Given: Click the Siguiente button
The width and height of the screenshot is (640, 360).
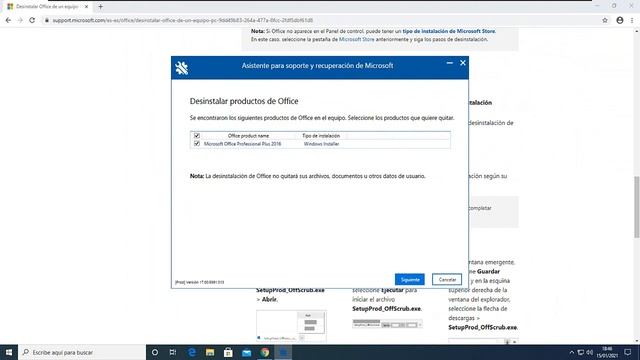Looking at the screenshot, I should click(409, 280).
